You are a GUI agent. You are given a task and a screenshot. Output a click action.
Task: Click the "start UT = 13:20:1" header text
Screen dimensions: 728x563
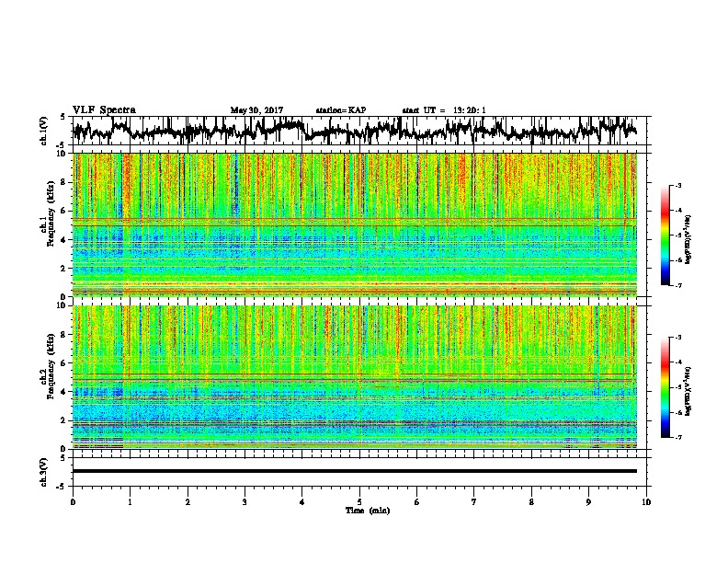[444, 110]
